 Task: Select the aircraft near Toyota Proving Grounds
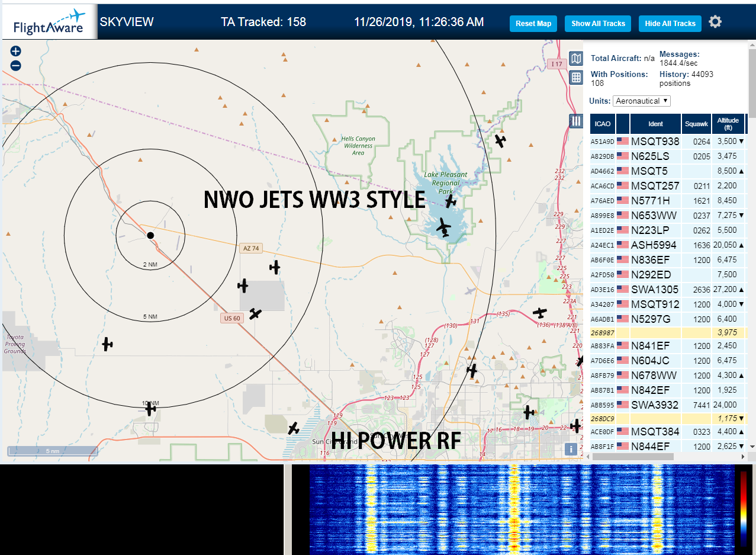point(107,344)
